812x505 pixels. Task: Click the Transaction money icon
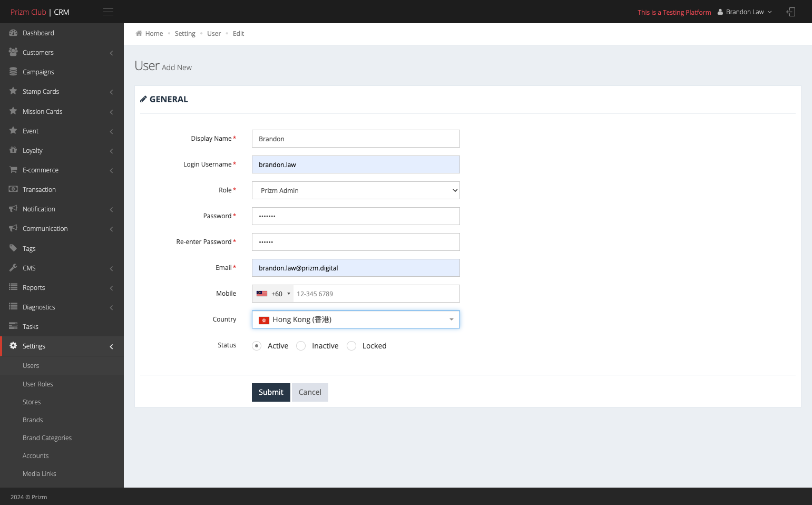[x=13, y=189]
